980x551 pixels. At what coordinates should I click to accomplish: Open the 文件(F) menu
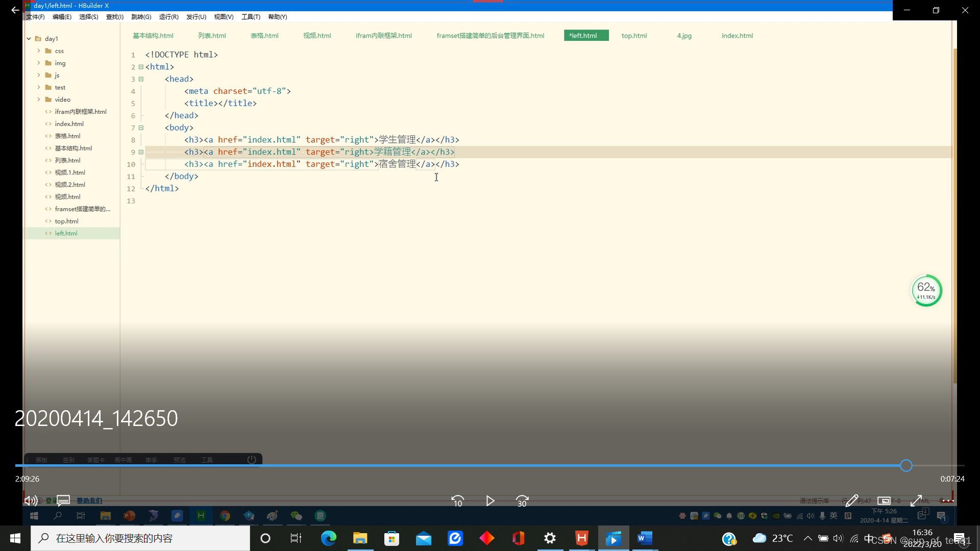click(36, 17)
